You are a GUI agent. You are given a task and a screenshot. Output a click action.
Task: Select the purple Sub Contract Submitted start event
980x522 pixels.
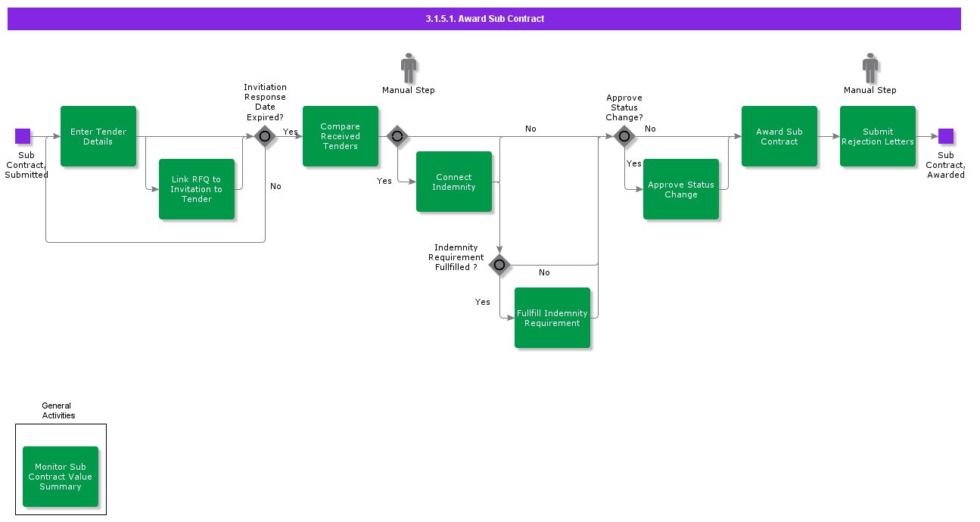click(23, 136)
